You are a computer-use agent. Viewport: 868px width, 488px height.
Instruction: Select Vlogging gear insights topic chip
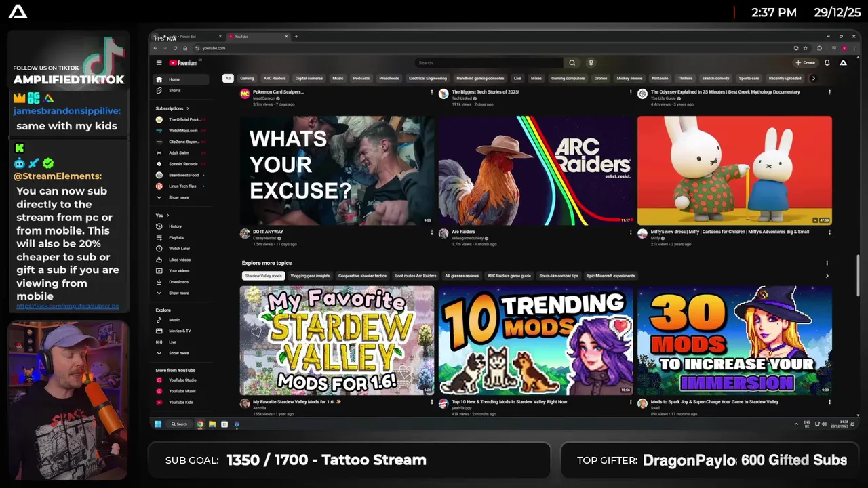pyautogui.click(x=310, y=276)
